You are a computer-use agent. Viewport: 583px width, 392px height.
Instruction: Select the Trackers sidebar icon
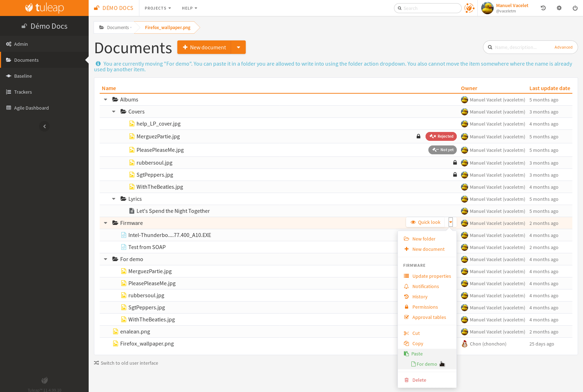[9, 92]
